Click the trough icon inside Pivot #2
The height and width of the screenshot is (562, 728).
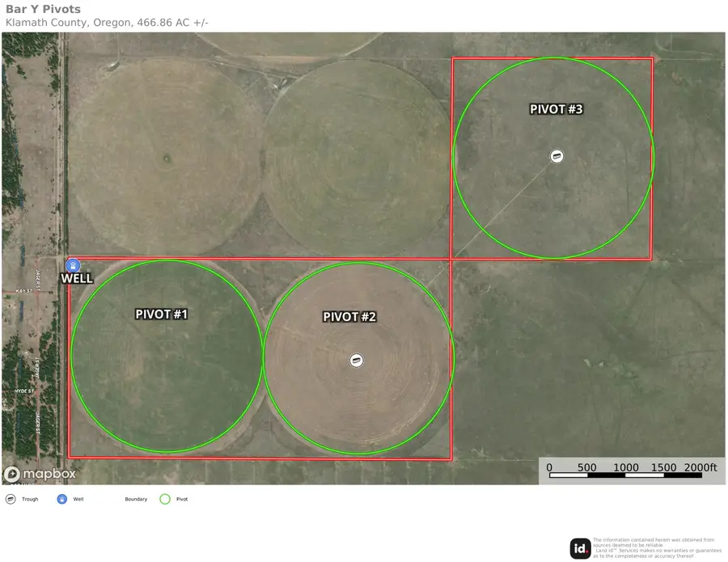[x=356, y=361]
